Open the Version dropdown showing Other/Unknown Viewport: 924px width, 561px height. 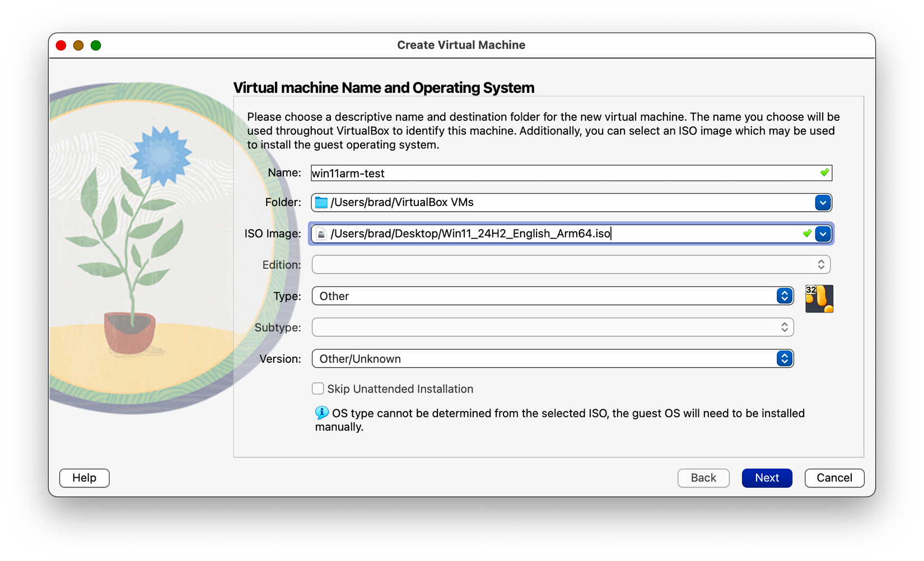[x=783, y=358]
